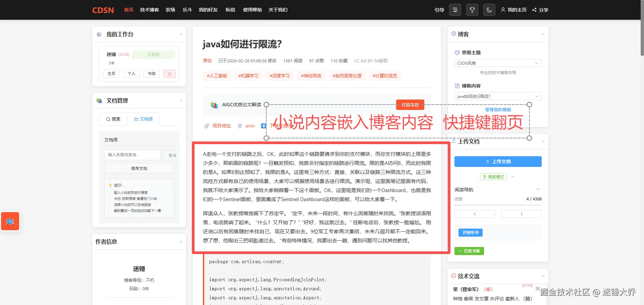Open the arxiv link
Viewport: 644px width, 305px height.
click(250, 126)
